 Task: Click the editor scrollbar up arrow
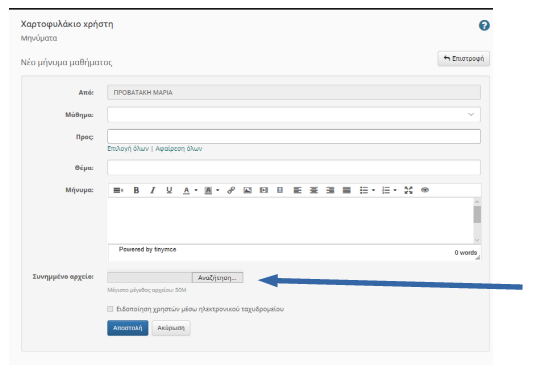click(477, 202)
